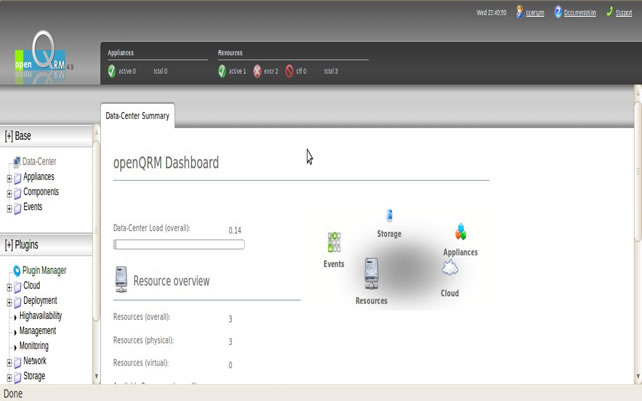This screenshot has width=642, height=401.
Task: Expand the Storage plugin node
Action: pos(9,378)
